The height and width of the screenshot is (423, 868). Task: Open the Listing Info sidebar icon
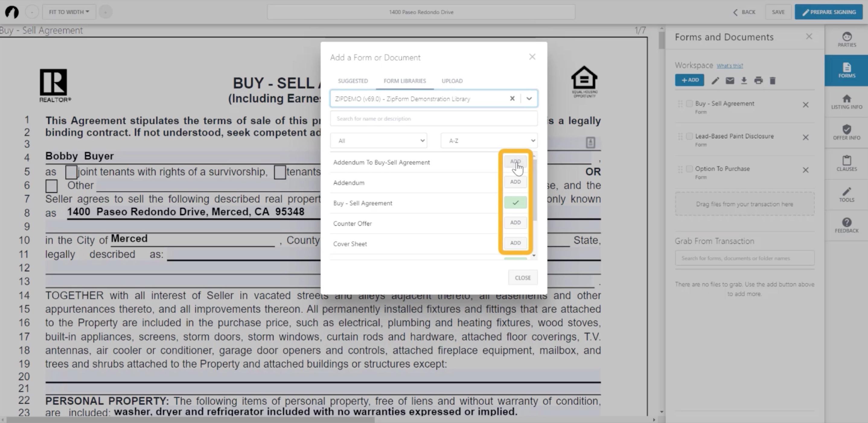point(847,101)
